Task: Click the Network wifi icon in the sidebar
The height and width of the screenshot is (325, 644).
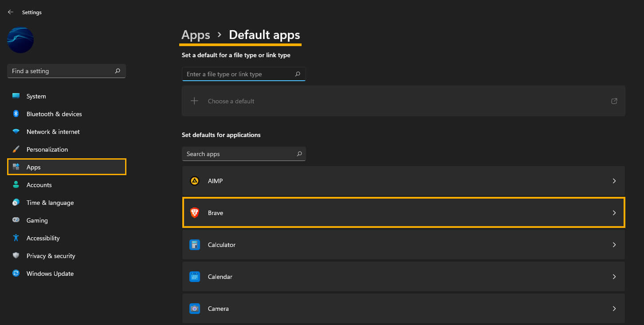Action: pos(16,132)
